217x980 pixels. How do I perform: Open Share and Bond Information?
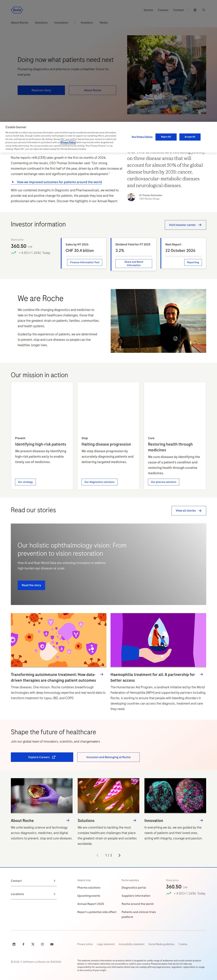pos(133,263)
